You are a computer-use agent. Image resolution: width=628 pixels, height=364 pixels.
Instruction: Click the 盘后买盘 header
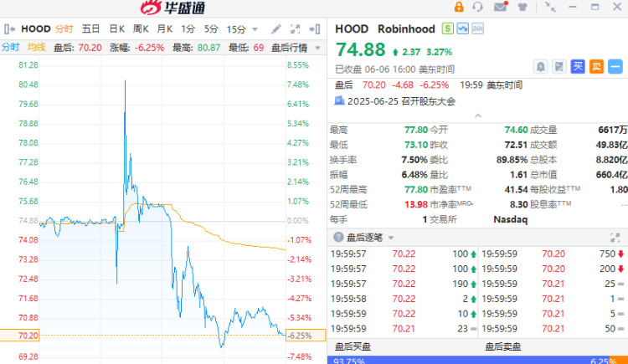[353, 346]
